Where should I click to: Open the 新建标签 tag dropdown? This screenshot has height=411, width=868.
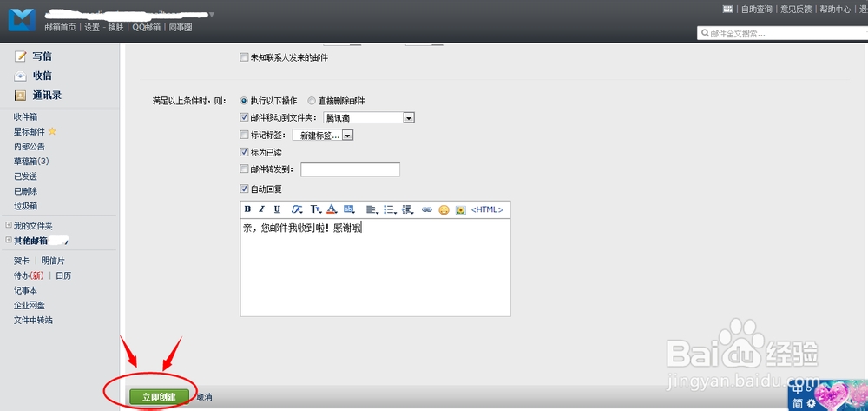coord(323,136)
